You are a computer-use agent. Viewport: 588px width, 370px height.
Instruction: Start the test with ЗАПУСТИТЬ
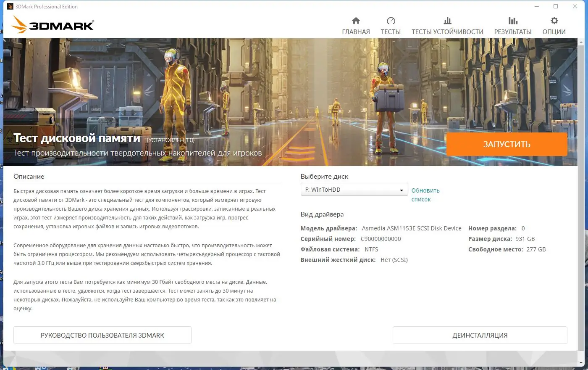coord(507,144)
